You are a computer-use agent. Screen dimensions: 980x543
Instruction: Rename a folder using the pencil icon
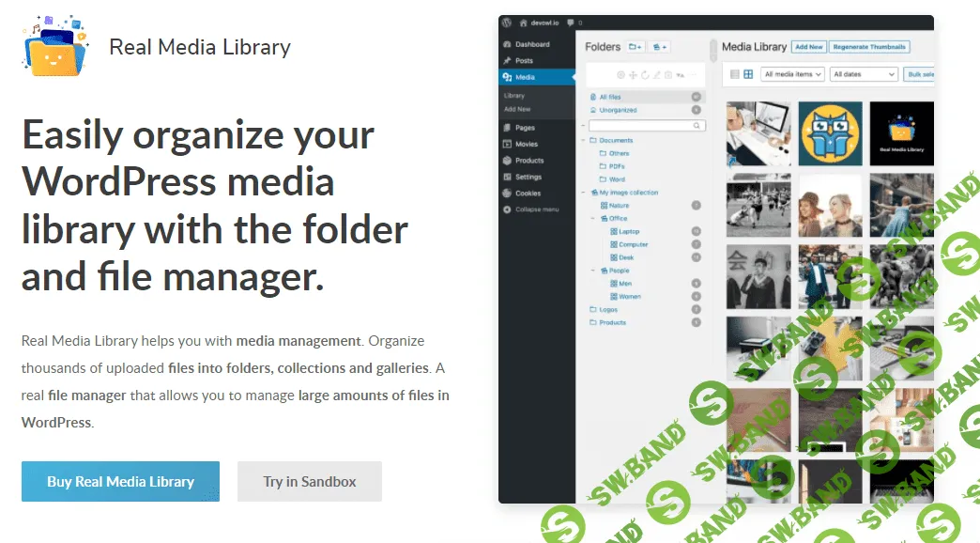coord(657,74)
